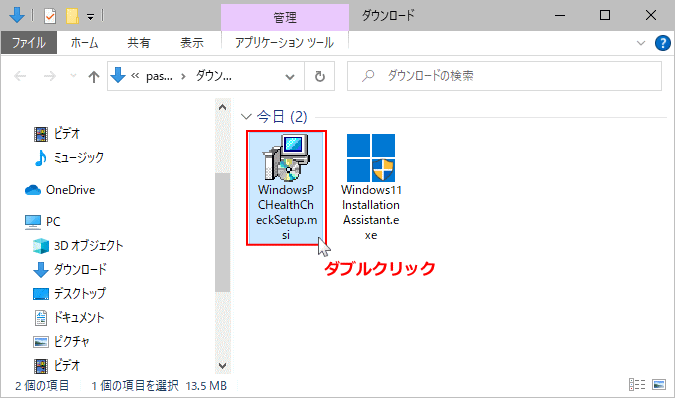Click navigation pane scroll down arrow
The image size is (675, 398).
[x=223, y=366]
